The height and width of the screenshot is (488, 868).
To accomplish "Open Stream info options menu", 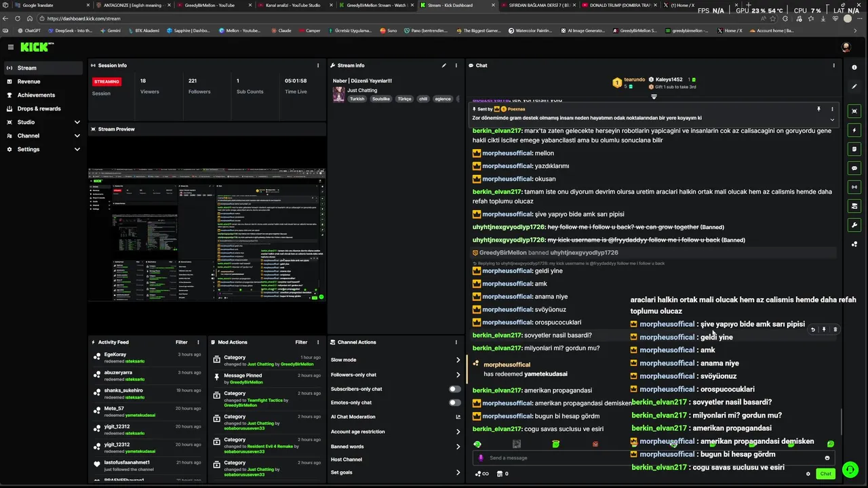I will 456,66.
